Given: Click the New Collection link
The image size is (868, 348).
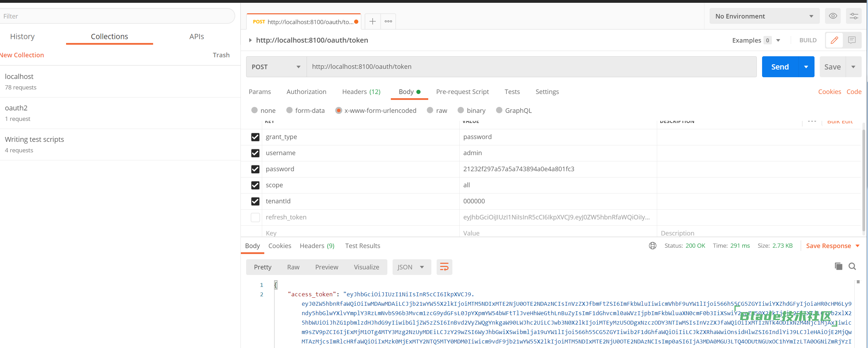Looking at the screenshot, I should point(22,55).
